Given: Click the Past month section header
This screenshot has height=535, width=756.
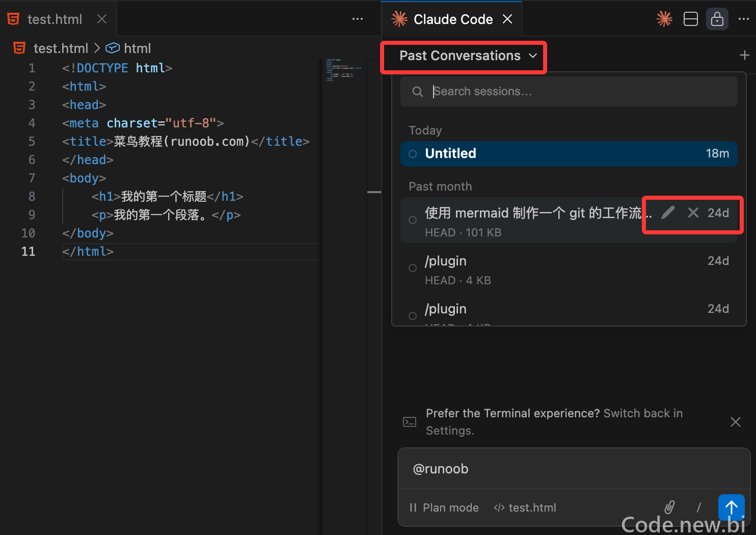Looking at the screenshot, I should coord(440,186).
